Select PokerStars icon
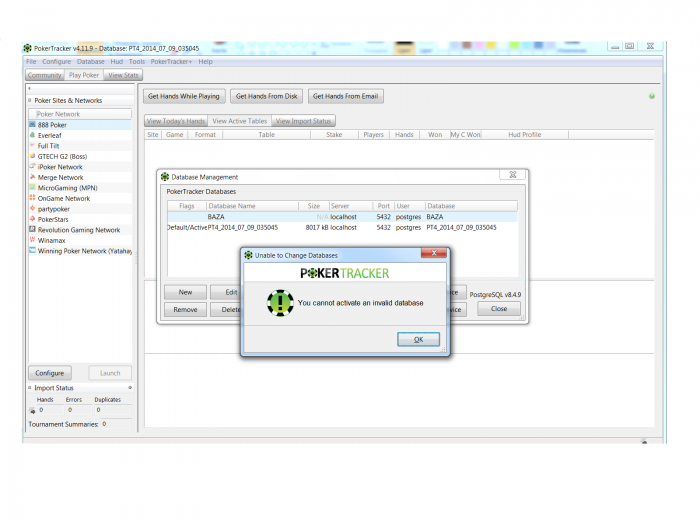Viewport: 700px width, 525px height. 32,219
